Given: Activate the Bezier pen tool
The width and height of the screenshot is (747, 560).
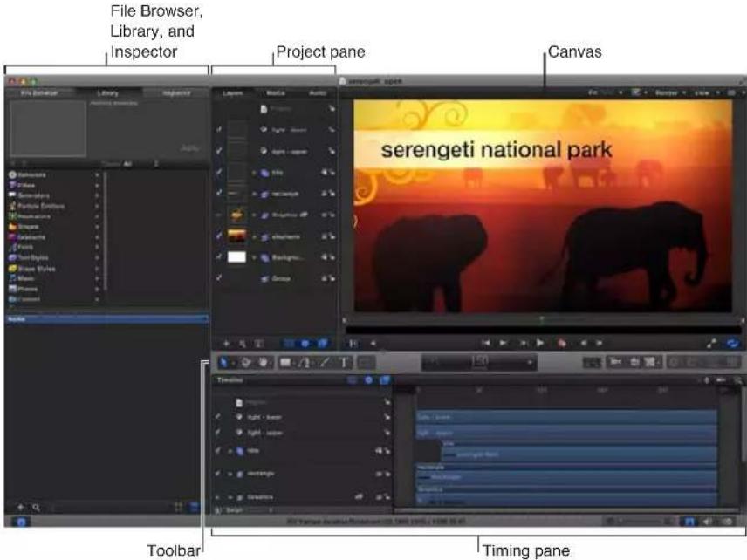Looking at the screenshot, I should [x=305, y=363].
